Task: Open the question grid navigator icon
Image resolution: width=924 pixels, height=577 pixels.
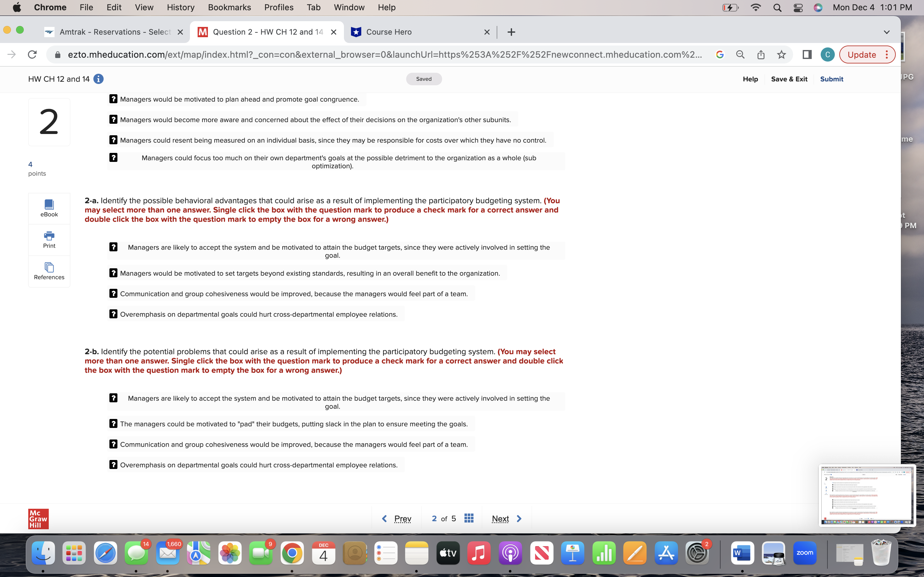Action: click(x=469, y=518)
